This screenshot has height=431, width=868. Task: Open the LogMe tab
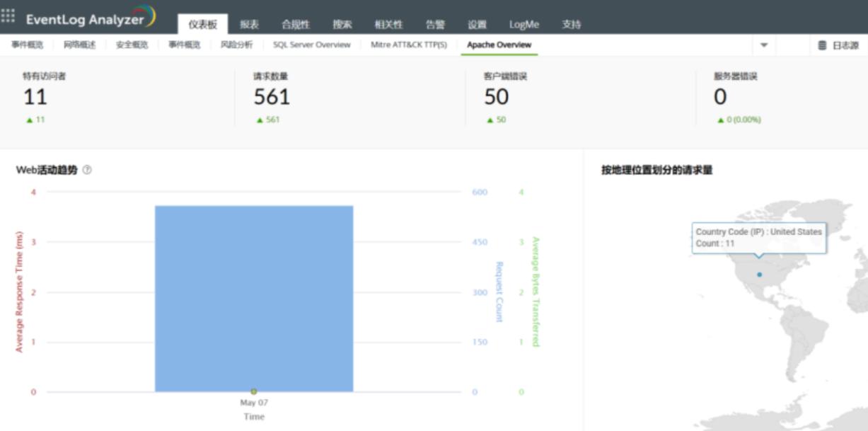tap(524, 24)
